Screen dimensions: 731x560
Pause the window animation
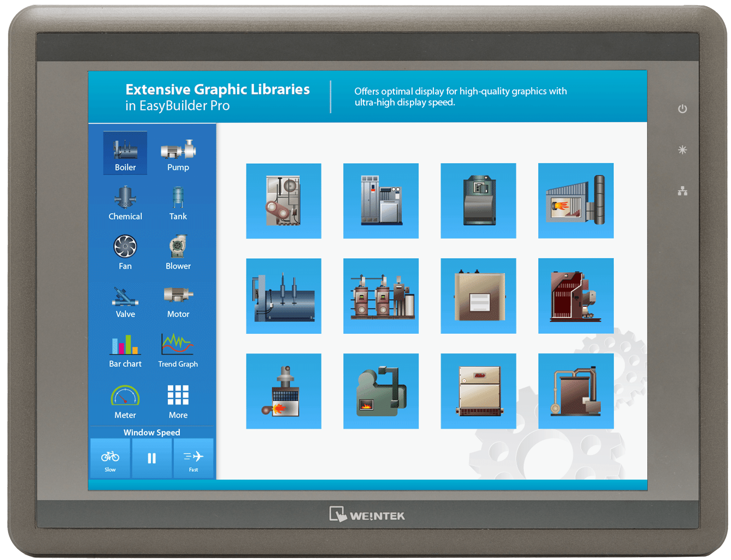click(x=152, y=459)
